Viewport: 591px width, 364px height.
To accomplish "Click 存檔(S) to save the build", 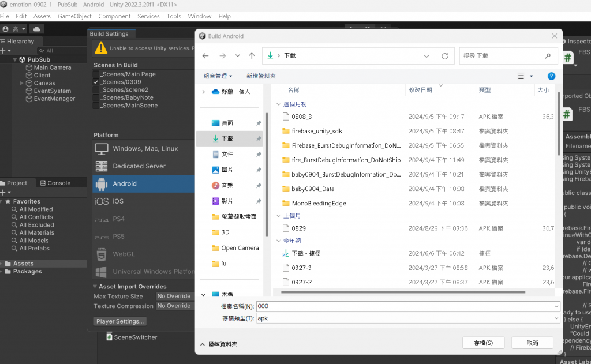I will (483, 343).
